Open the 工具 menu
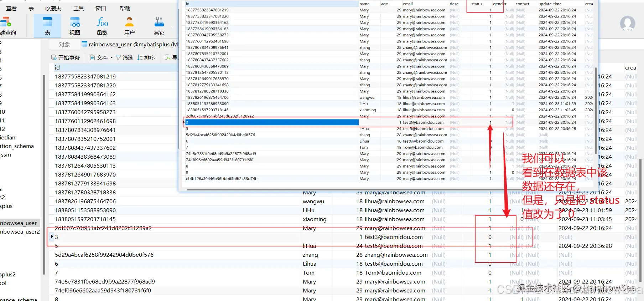The width and height of the screenshot is (644, 301). tap(79, 8)
